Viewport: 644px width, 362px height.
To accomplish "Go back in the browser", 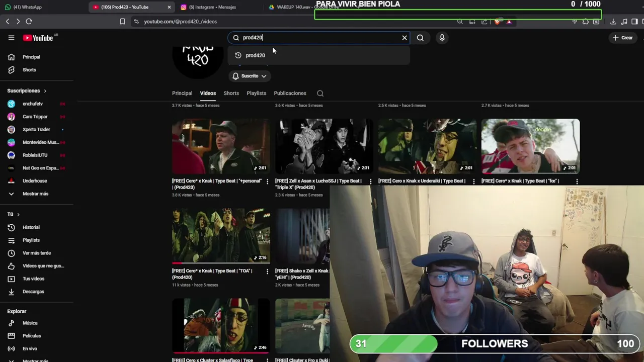I will pos(8,22).
